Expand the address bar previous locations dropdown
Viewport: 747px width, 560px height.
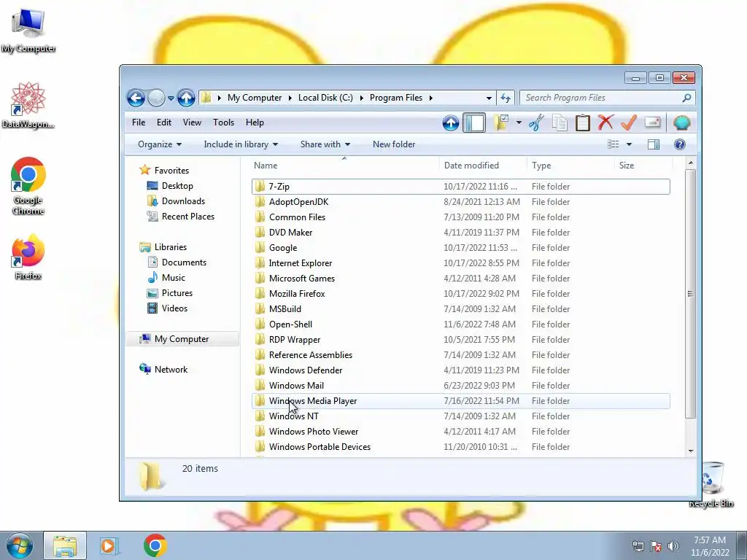coord(489,98)
